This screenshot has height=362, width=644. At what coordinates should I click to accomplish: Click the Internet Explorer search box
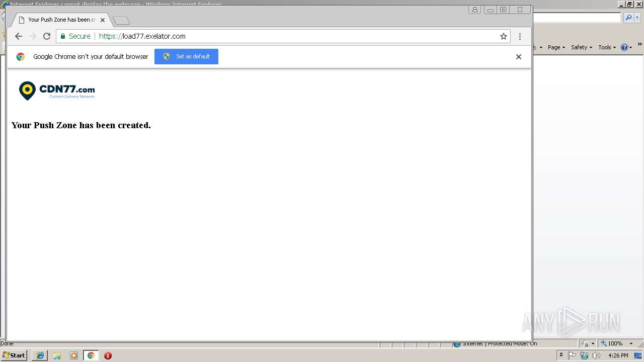pos(577,18)
